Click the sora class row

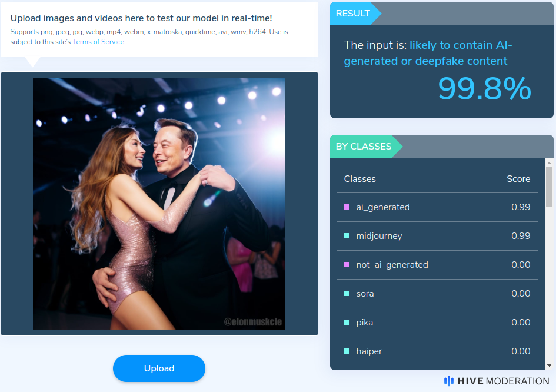point(437,294)
